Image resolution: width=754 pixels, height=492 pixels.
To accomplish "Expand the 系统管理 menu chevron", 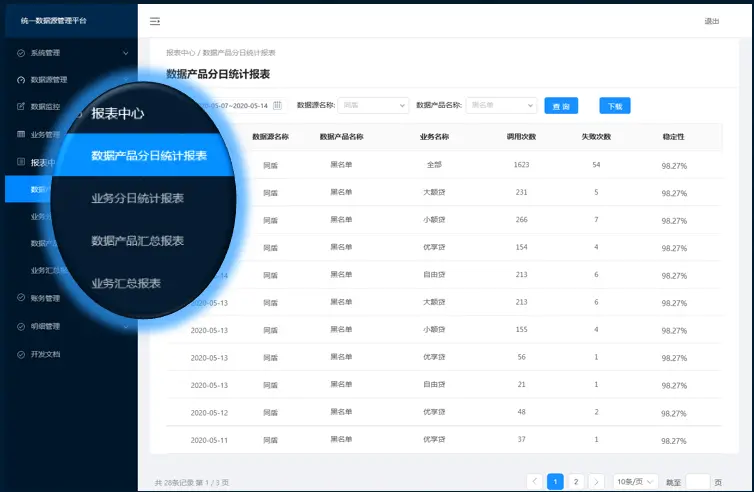I will [125, 52].
